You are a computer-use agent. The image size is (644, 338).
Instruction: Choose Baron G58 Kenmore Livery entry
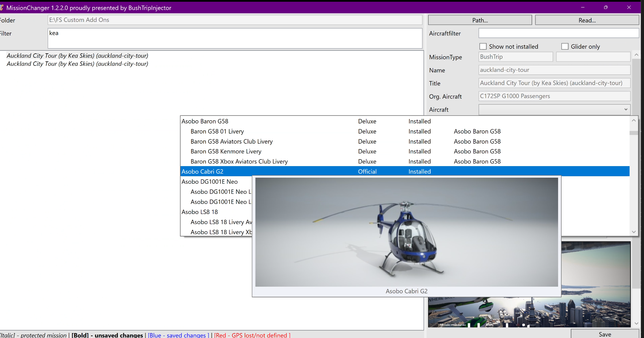coord(226,152)
